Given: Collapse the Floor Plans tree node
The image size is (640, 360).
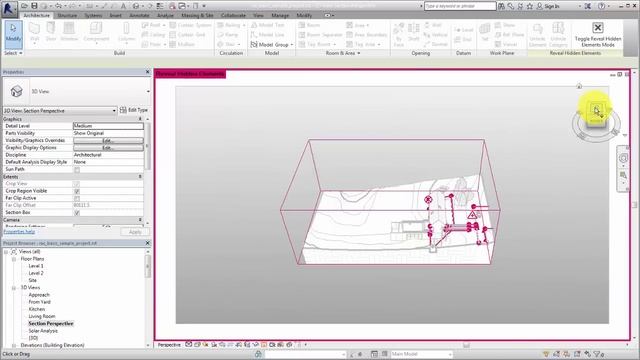Looking at the screenshot, I should coord(14,259).
